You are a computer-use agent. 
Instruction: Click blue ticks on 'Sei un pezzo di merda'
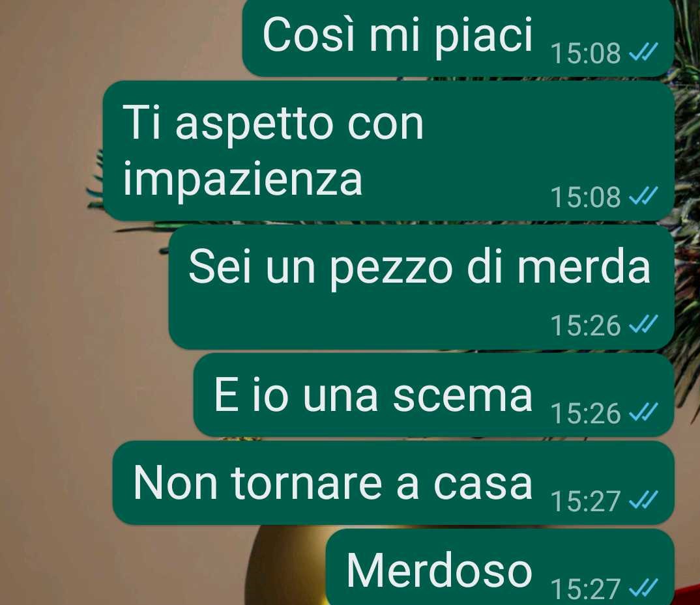point(643,325)
